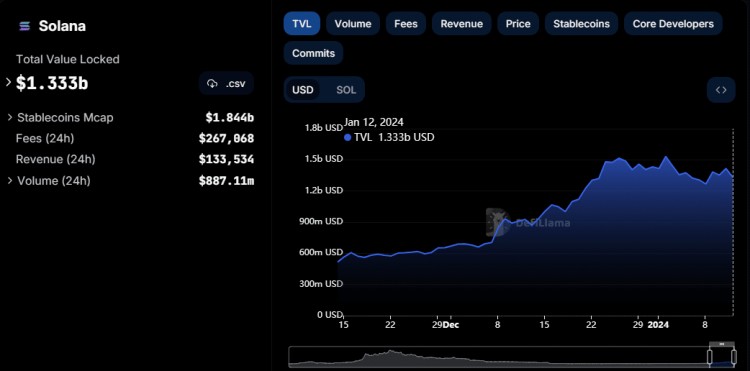Click the blue TVL legend dot
The height and width of the screenshot is (371, 750).
click(x=348, y=138)
